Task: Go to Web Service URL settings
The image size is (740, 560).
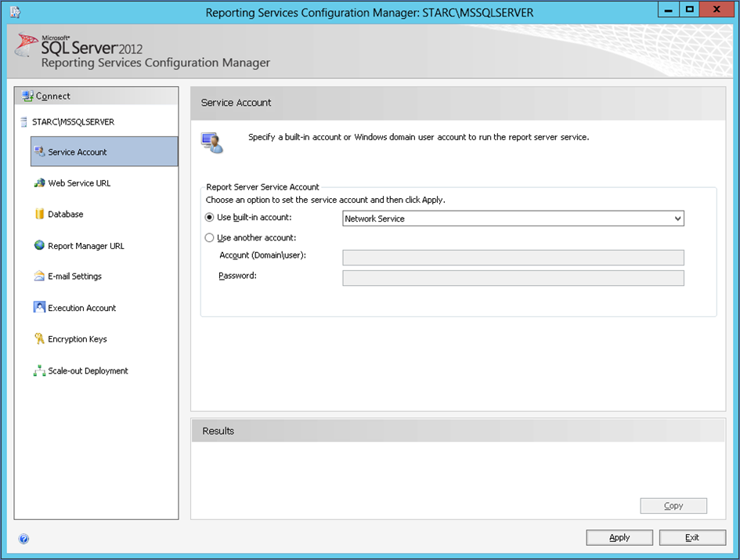Action: (79, 183)
